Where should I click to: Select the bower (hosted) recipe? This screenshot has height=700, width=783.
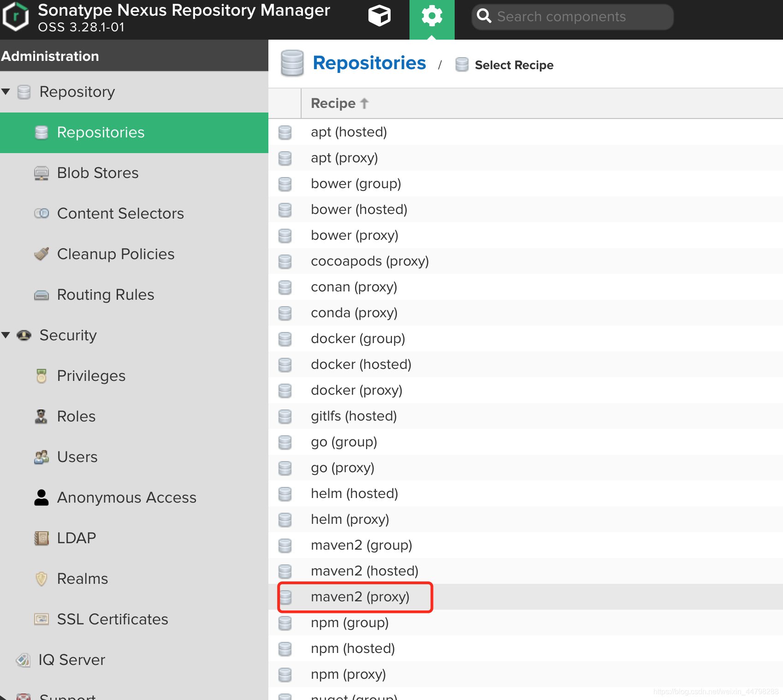point(526,209)
